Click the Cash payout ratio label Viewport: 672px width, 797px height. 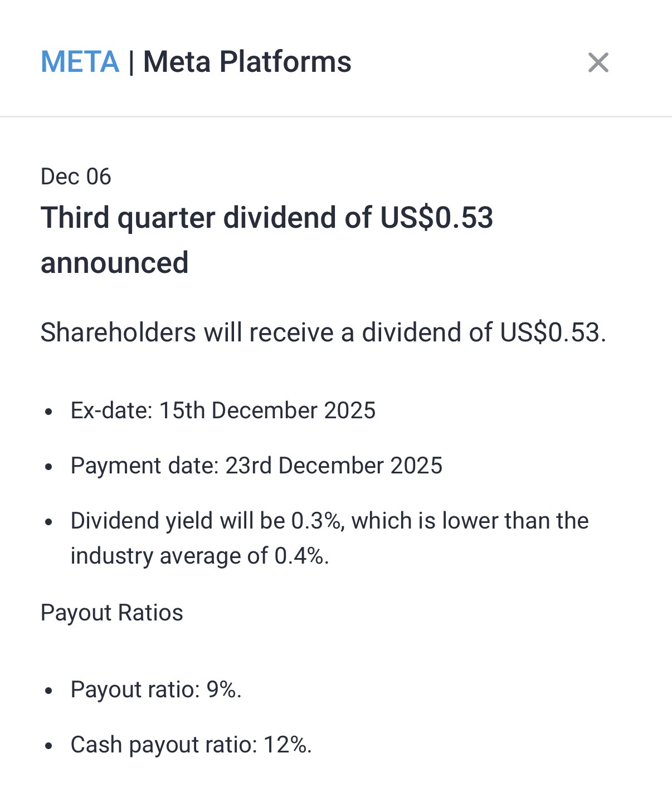coord(164,745)
